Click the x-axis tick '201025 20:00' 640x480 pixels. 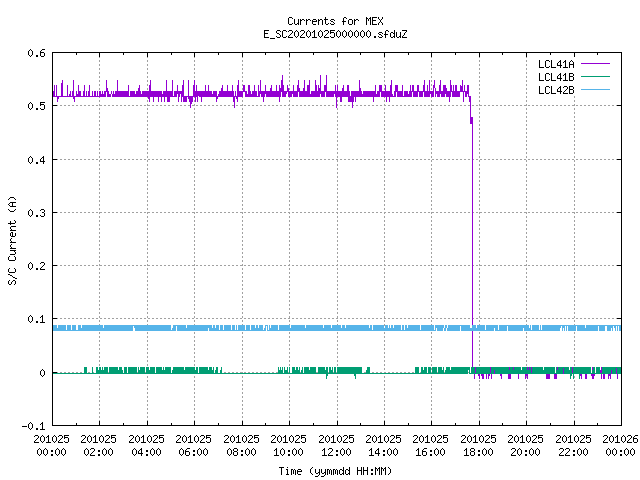[x=525, y=445]
